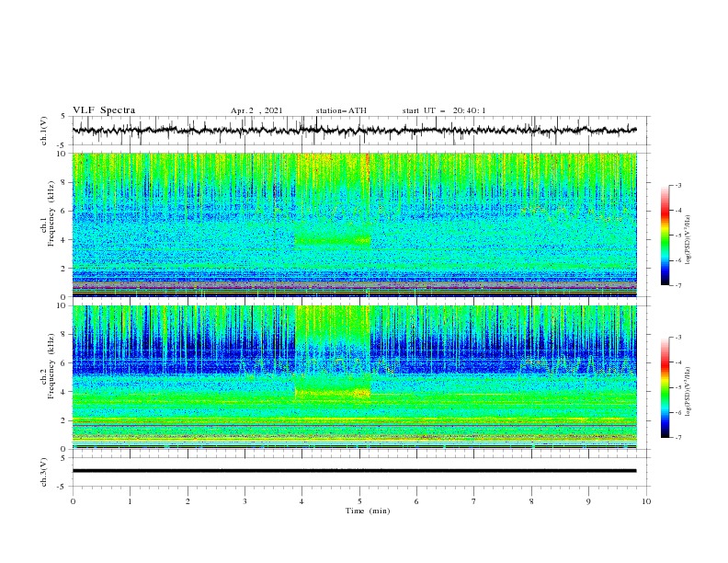This screenshot has width=728, height=563.
Task: Click the "-3" tick on ch.1 color bar
Action: tap(677, 185)
